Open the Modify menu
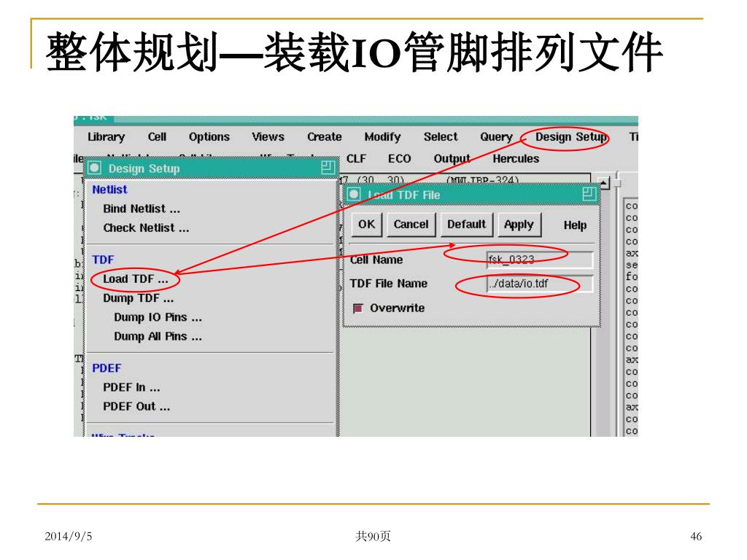The image size is (747, 560). pyautogui.click(x=382, y=137)
